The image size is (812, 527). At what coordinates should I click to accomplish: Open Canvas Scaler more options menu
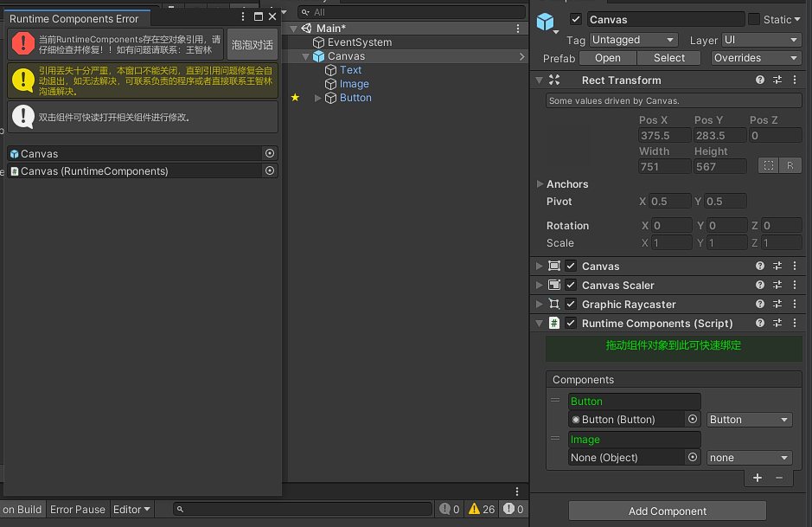[x=795, y=285]
